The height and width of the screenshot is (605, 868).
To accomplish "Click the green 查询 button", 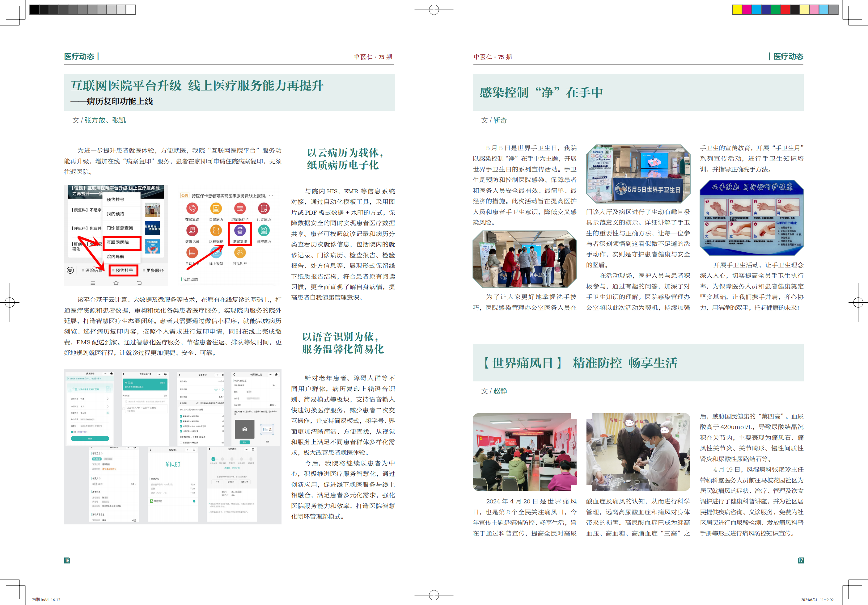I will tap(90, 438).
